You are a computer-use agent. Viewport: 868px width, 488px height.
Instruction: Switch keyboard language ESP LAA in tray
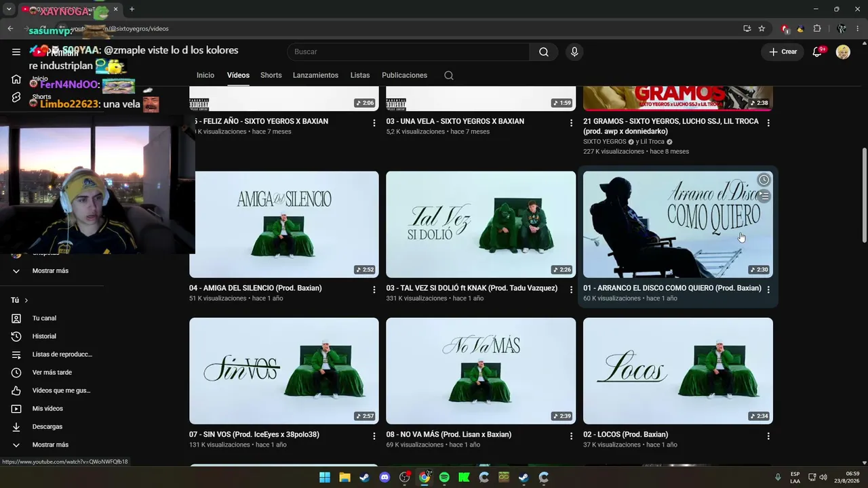click(x=795, y=477)
